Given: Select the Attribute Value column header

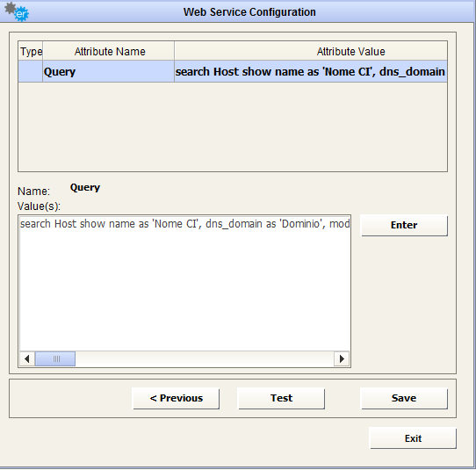Looking at the screenshot, I should (x=311, y=51).
